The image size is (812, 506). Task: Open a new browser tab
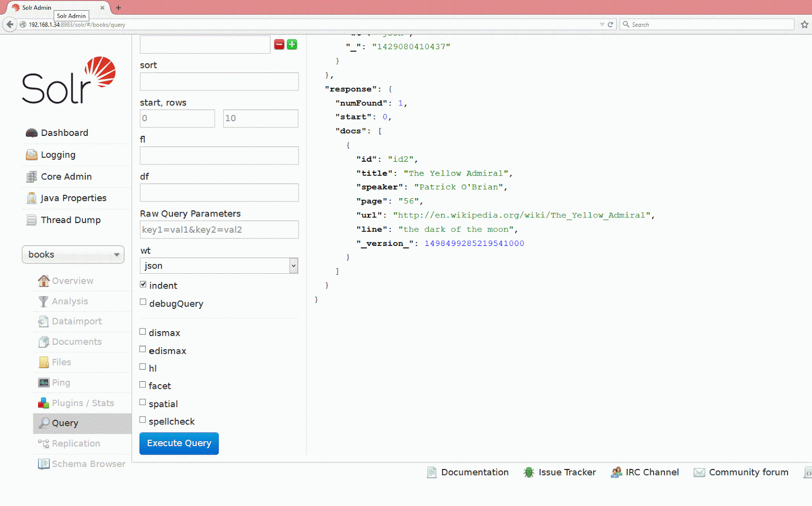(118, 8)
